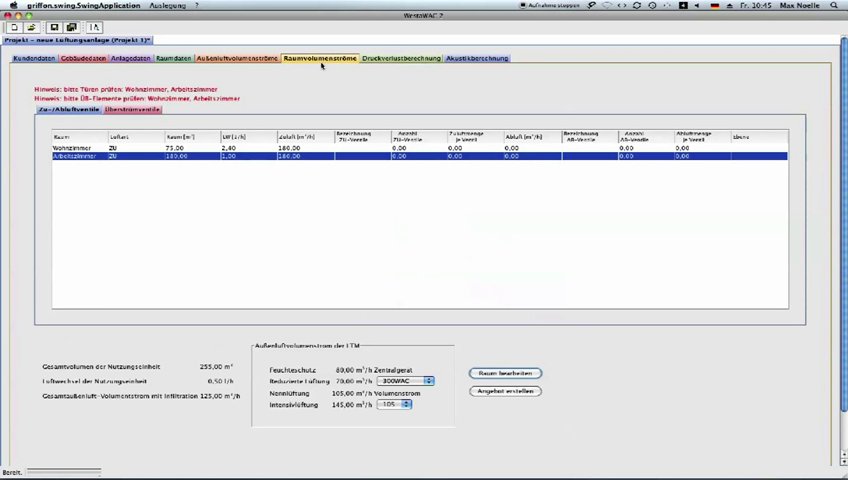Click the Angebot erstellen button
The width and height of the screenshot is (848, 480).
[x=505, y=391]
